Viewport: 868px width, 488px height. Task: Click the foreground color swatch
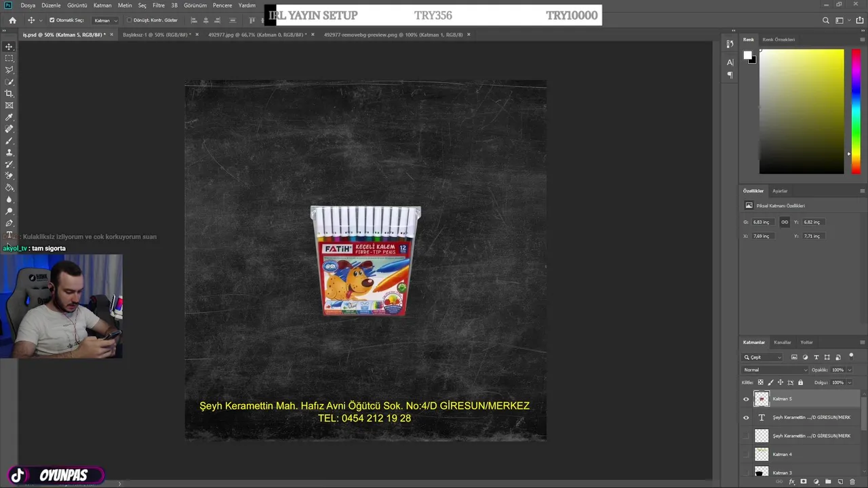tap(747, 56)
